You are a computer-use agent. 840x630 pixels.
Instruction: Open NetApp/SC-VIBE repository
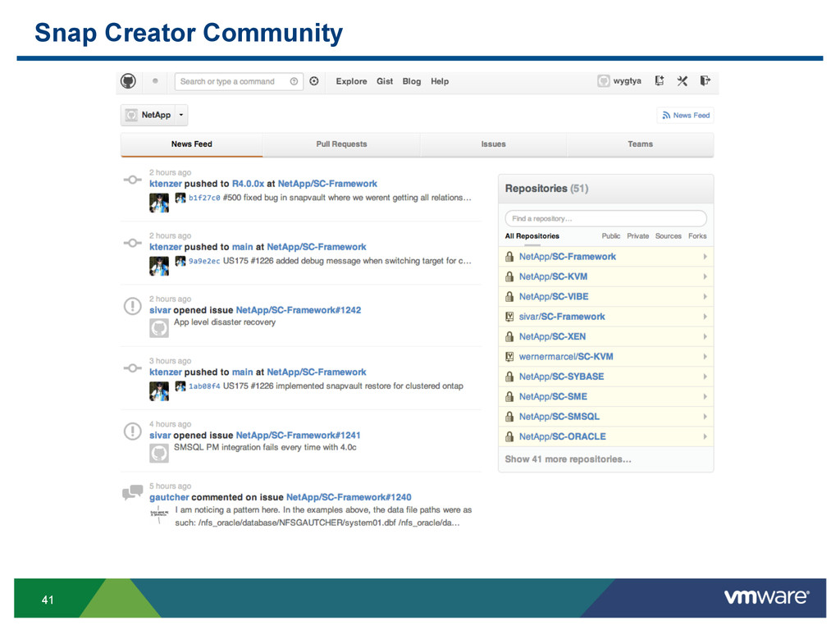[606, 296]
